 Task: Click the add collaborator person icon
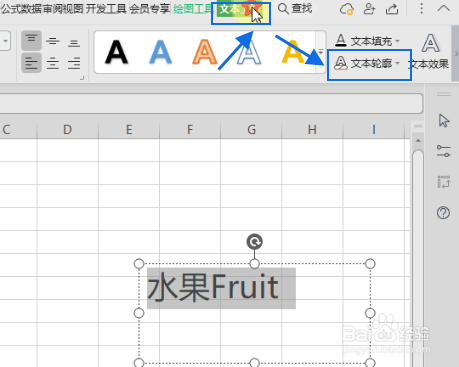click(x=369, y=9)
